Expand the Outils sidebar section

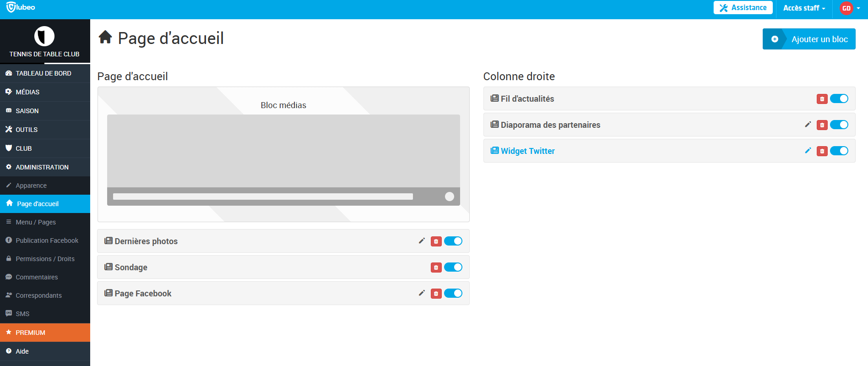tap(45, 130)
